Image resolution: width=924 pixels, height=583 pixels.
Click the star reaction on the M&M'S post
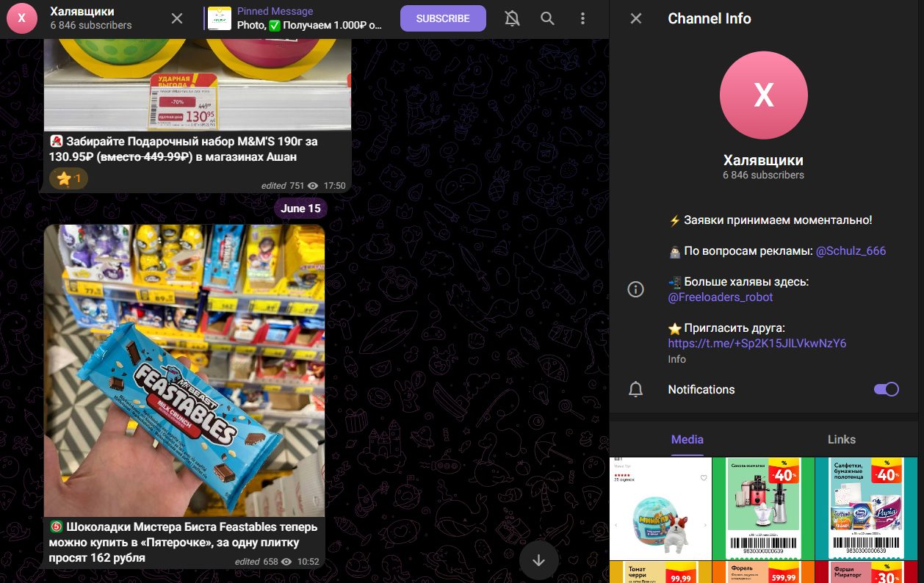(x=68, y=178)
